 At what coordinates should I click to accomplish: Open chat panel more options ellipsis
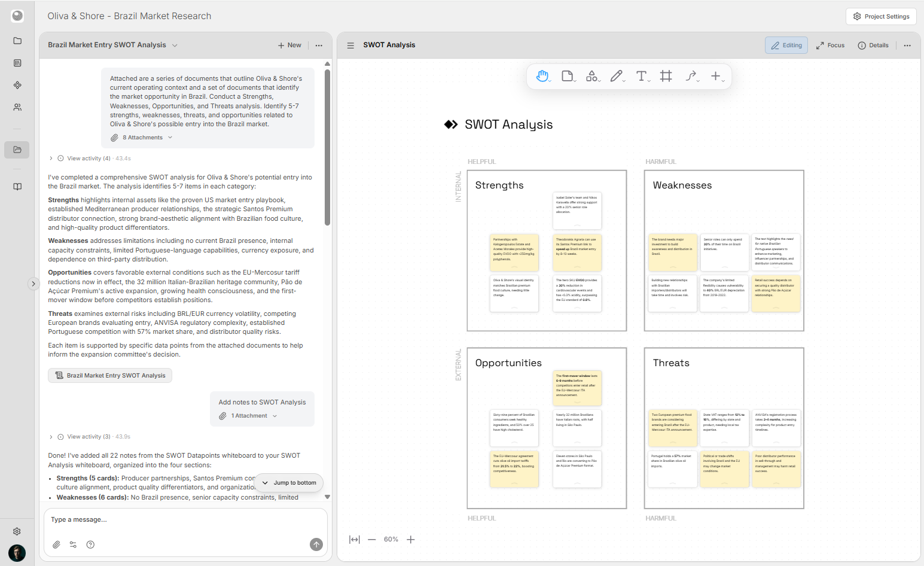click(x=319, y=45)
